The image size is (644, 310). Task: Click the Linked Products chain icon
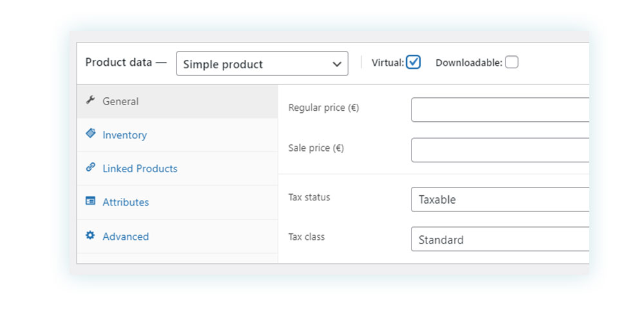[90, 168]
